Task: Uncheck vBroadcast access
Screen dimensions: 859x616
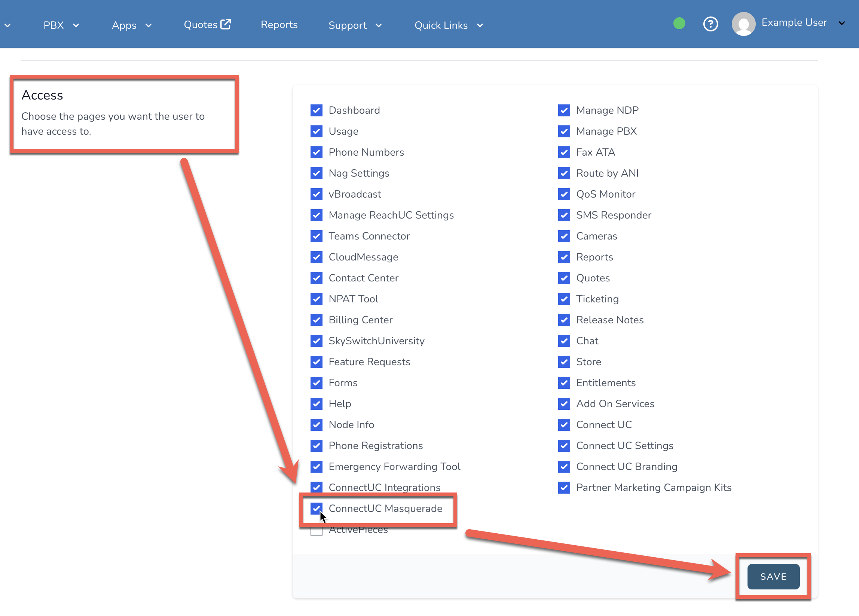Action: (x=317, y=194)
